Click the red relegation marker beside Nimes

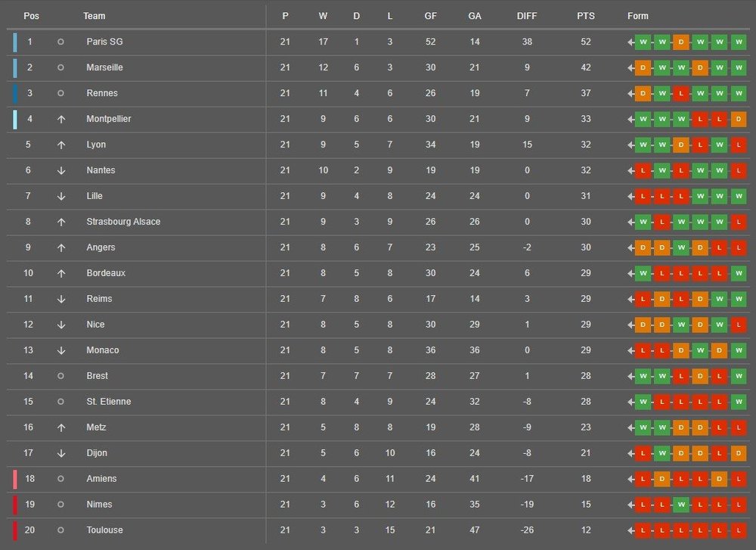pos(14,505)
